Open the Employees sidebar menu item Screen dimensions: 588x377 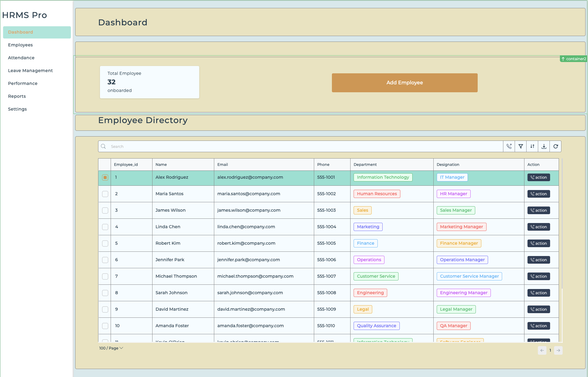coord(20,45)
